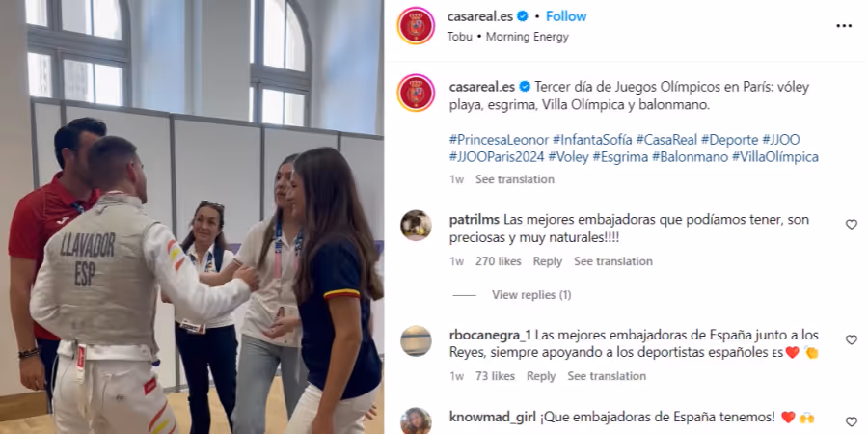Viewport: 868px width, 434px height.
Task: Click the video post of the fencer
Action: coord(192,217)
